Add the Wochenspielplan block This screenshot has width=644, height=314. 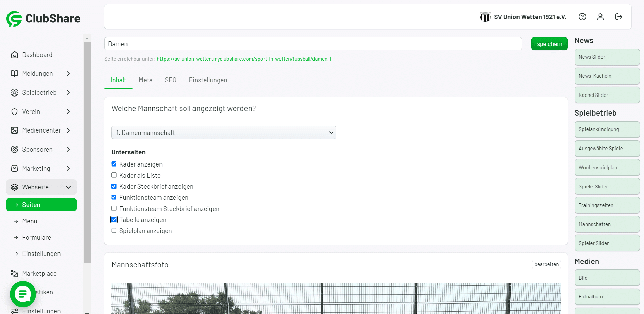pyautogui.click(x=607, y=168)
